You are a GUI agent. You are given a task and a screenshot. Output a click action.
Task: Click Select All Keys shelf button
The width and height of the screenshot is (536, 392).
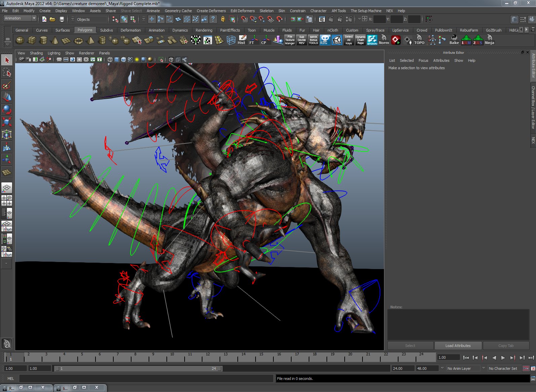coord(349,40)
